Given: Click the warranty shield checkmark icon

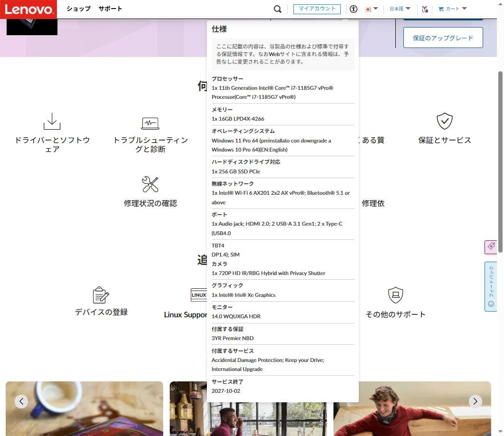Looking at the screenshot, I should tap(444, 122).
